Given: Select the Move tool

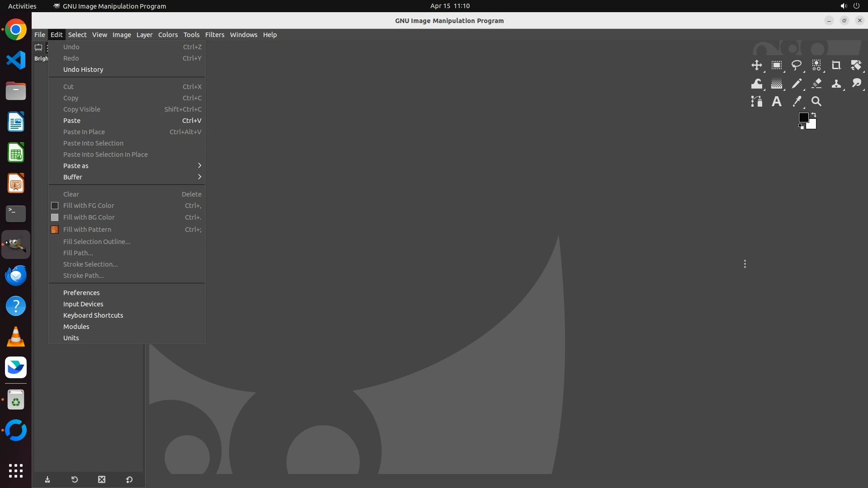Looking at the screenshot, I should [x=756, y=66].
